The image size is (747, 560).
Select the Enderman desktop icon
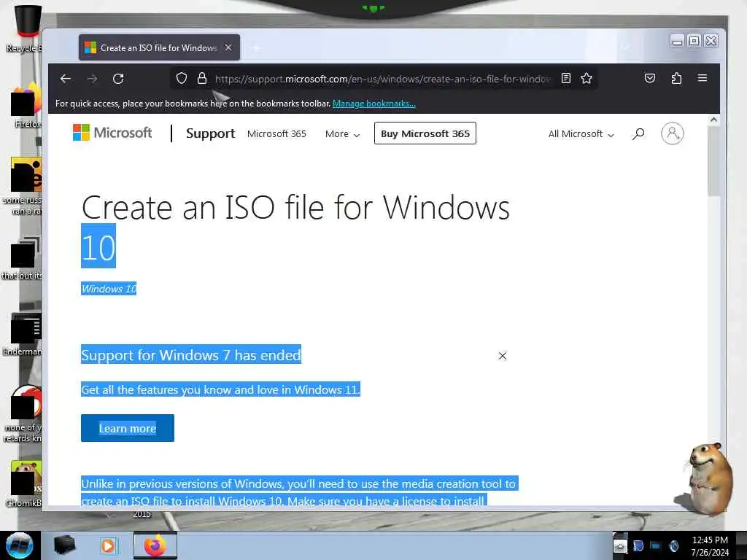tap(23, 334)
